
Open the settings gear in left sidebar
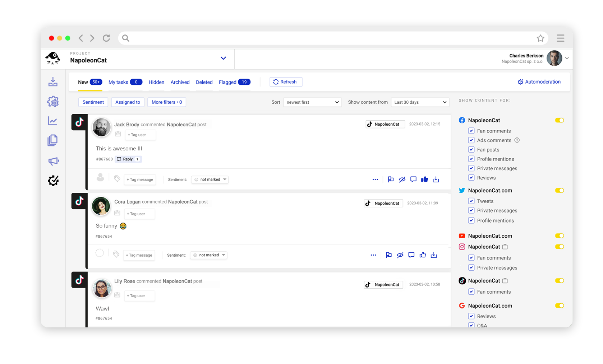pyautogui.click(x=53, y=102)
